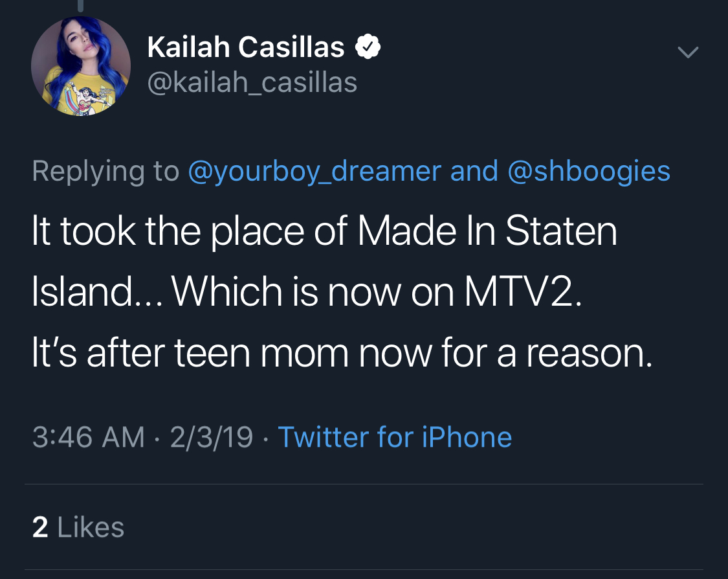728x579 pixels.
Task: Click the word Island in tweet
Action: tap(82, 292)
